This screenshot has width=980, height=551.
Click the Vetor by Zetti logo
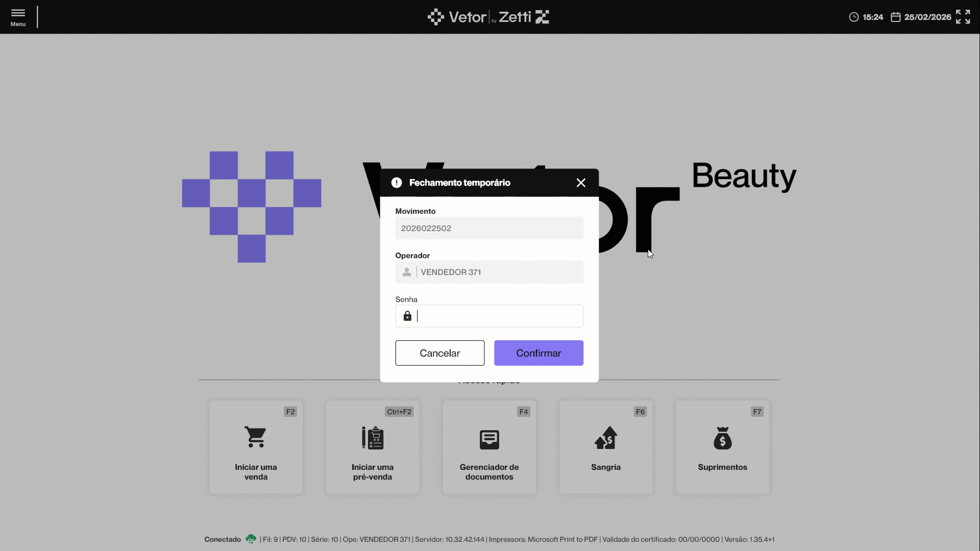(x=488, y=17)
